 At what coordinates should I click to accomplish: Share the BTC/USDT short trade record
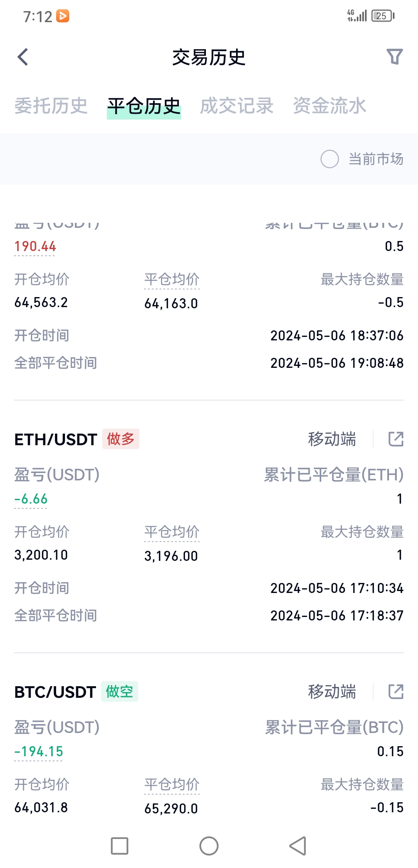pyautogui.click(x=396, y=692)
